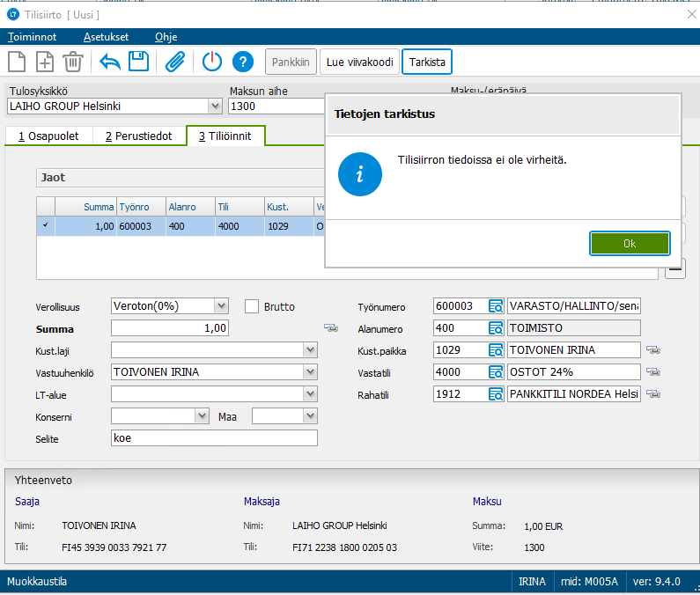
Task: Click the blue power icon
Action: 212,62
